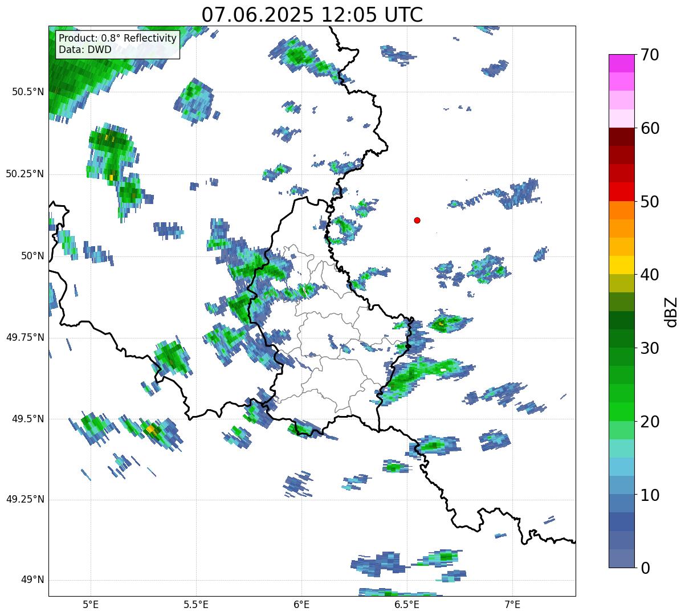The width and height of the screenshot is (685, 616).
Task: Click the latitude label '49.75°N'
Action: [25, 337]
